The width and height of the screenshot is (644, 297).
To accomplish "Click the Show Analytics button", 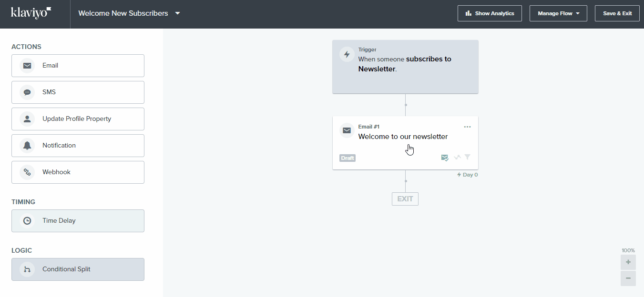I will coord(490,13).
